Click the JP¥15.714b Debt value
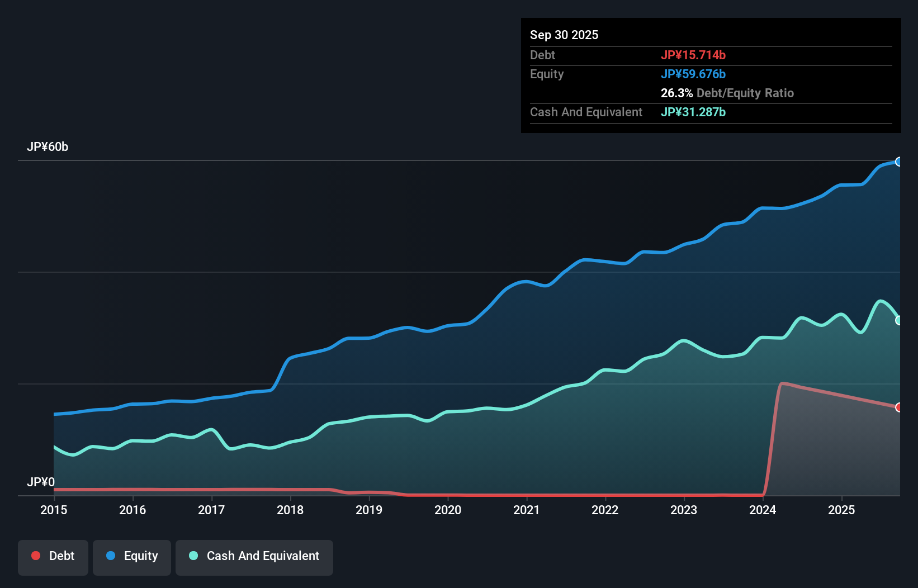The width and height of the screenshot is (918, 588). pos(694,55)
